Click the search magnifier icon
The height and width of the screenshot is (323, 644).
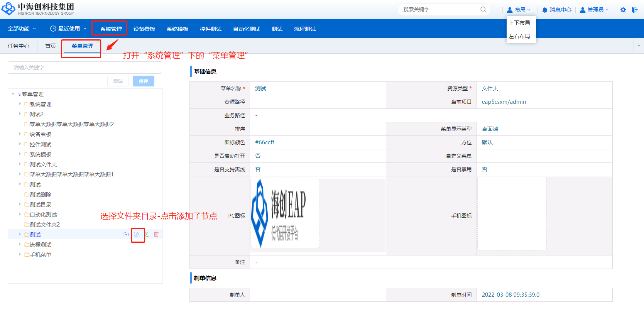pos(483,10)
